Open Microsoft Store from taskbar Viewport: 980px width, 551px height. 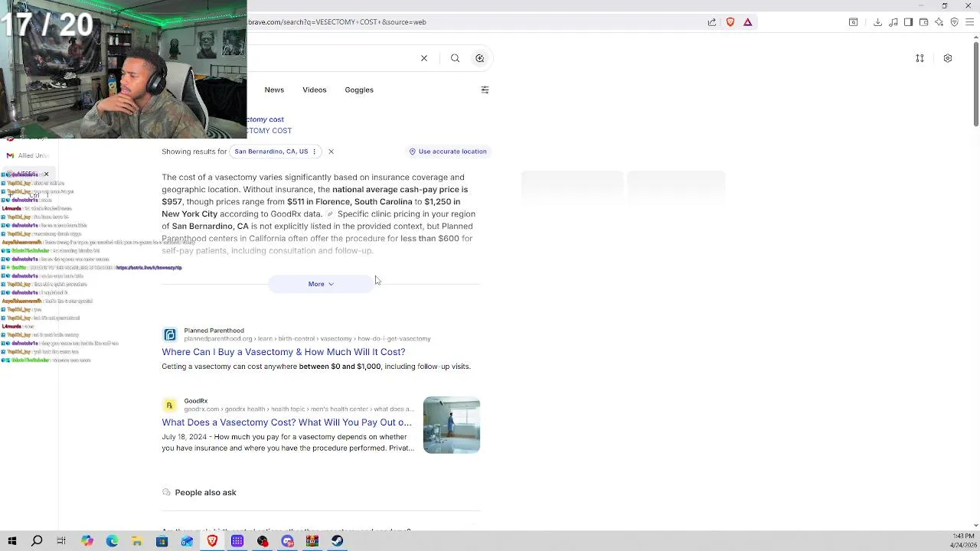pyautogui.click(x=162, y=541)
